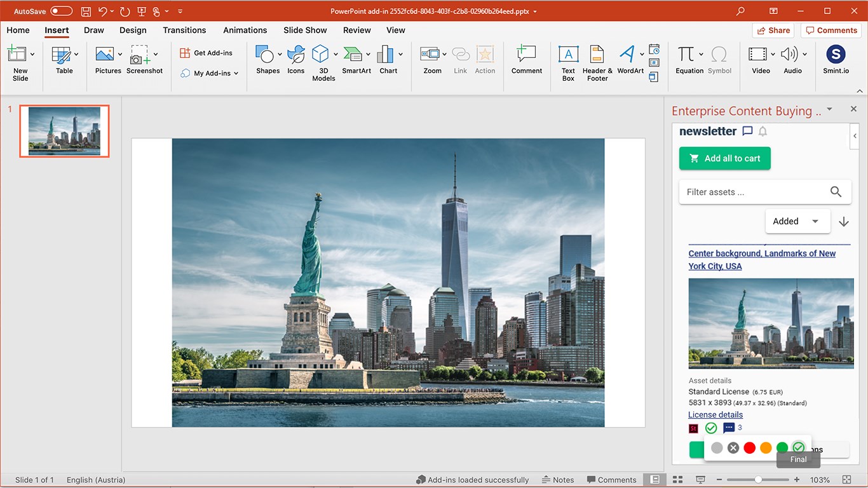Focus the Filter assets search field
The width and height of the screenshot is (868, 488).
pyautogui.click(x=765, y=192)
